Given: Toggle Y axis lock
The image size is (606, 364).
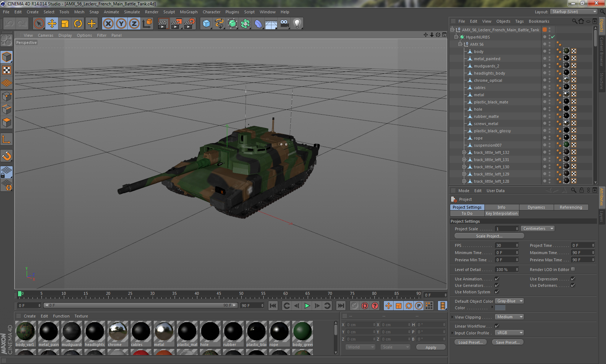Looking at the screenshot, I should click(x=121, y=24).
